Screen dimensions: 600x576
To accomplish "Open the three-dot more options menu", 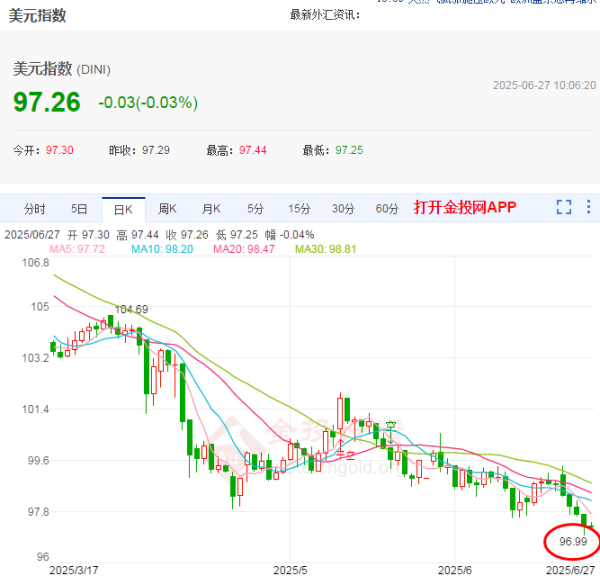I will point(588,207).
